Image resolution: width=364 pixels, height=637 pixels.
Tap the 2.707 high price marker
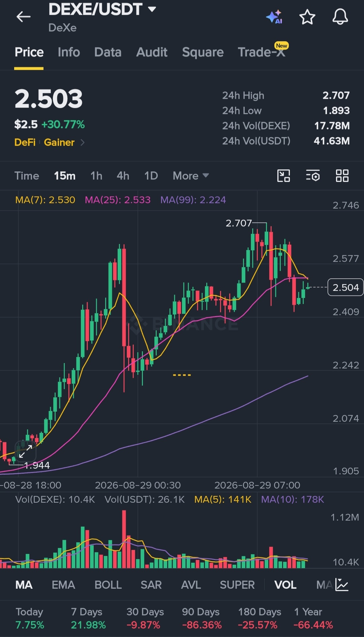pyautogui.click(x=239, y=223)
